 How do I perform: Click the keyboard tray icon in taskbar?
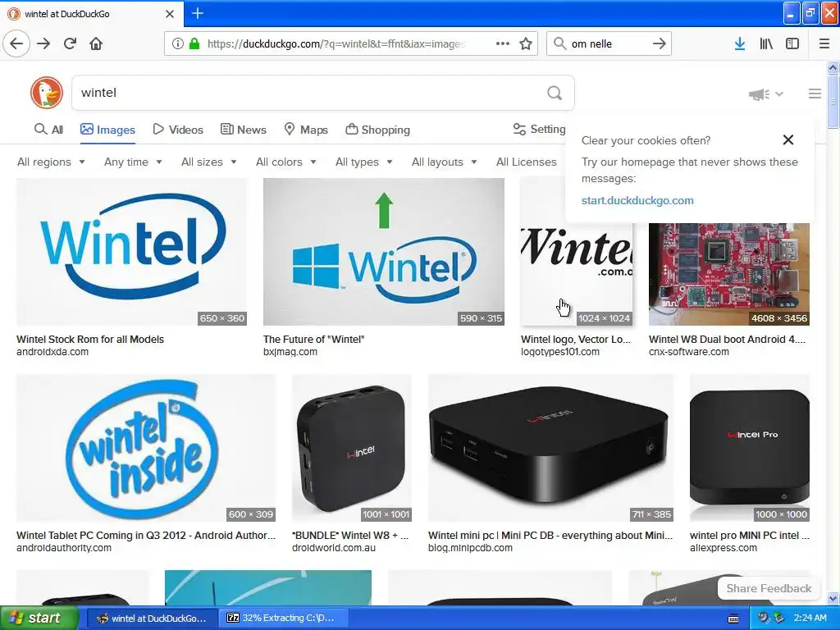[x=733, y=619]
